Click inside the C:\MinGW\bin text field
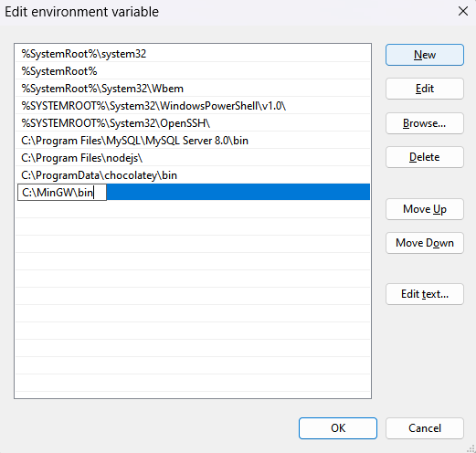Image resolution: width=476 pixels, height=453 pixels. click(x=62, y=193)
